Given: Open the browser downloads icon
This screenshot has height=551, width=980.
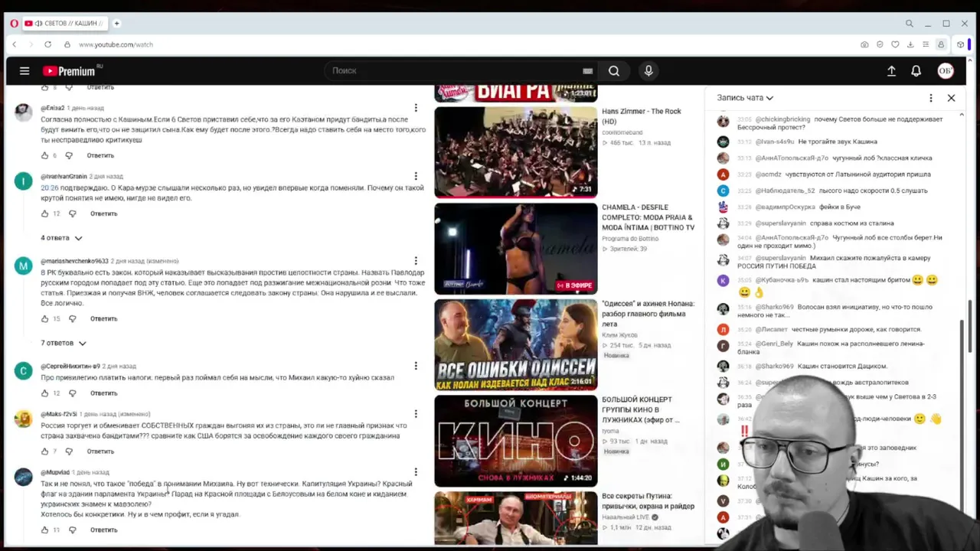Looking at the screenshot, I should (x=910, y=44).
